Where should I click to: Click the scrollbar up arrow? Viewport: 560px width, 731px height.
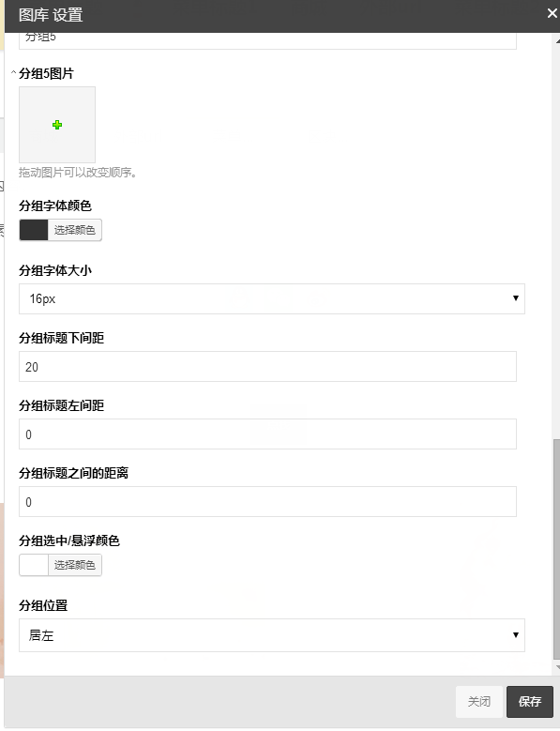point(557,41)
